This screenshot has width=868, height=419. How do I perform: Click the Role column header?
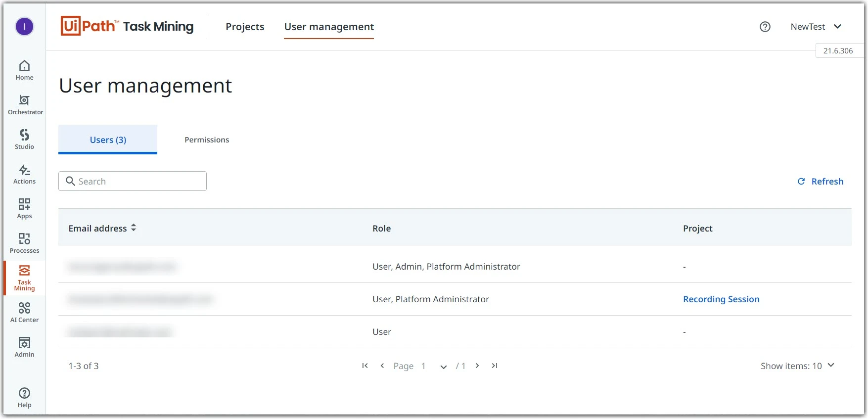[382, 229]
